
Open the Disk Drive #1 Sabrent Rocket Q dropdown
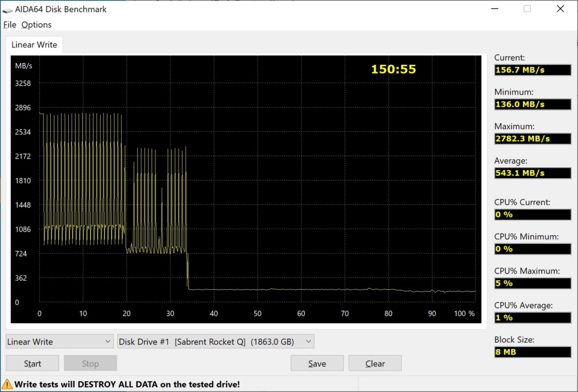pyautogui.click(x=216, y=342)
